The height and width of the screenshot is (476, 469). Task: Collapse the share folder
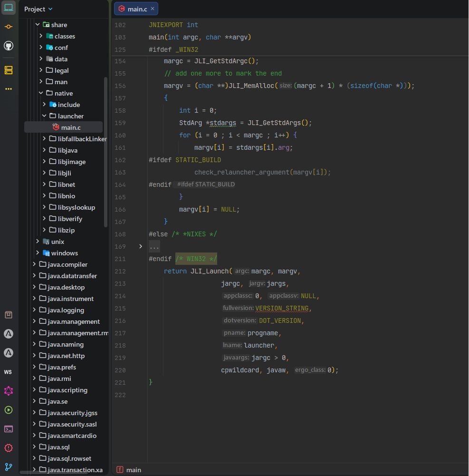38,24
